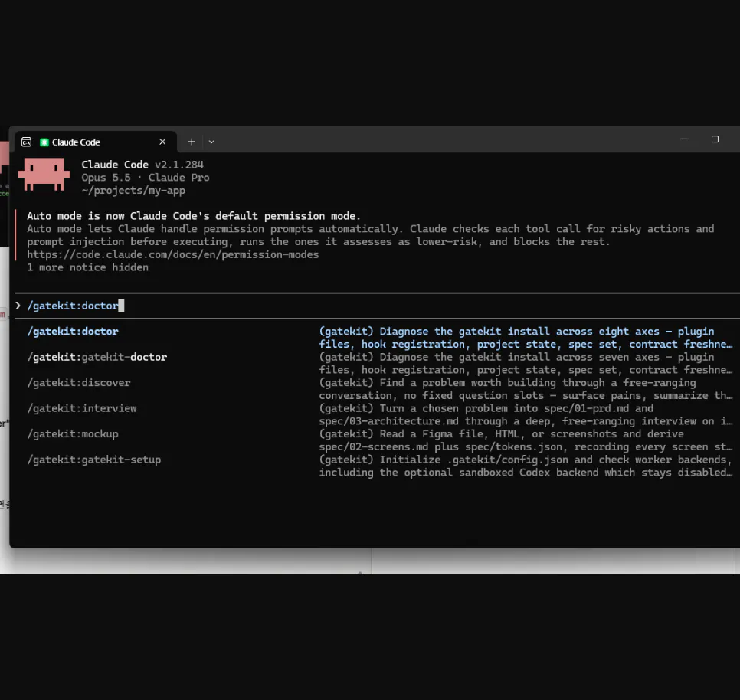Open a new terminal tab

(x=192, y=142)
